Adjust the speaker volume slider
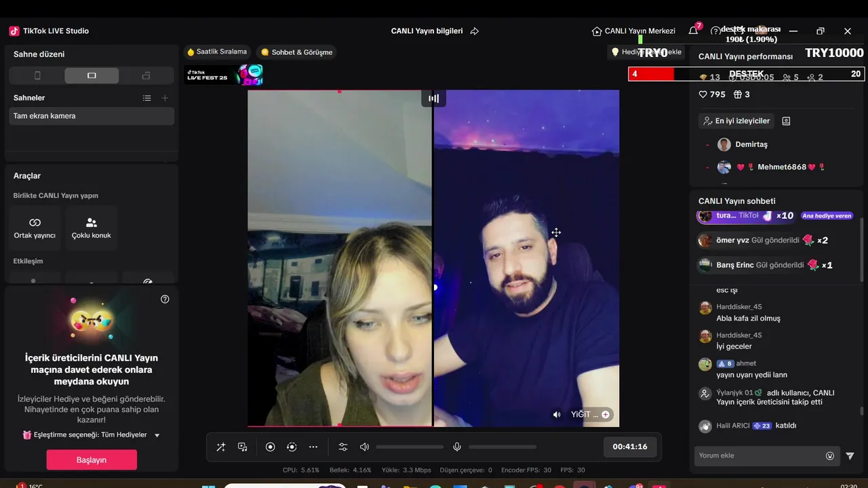The width and height of the screenshot is (868, 488). [x=410, y=447]
